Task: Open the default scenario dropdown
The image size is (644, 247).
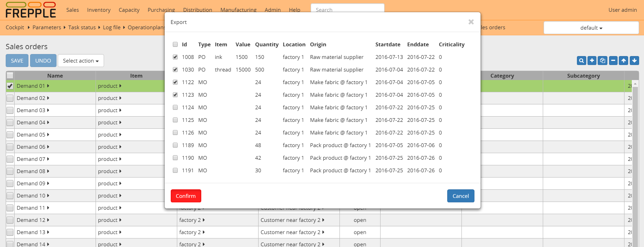Action: click(x=591, y=28)
